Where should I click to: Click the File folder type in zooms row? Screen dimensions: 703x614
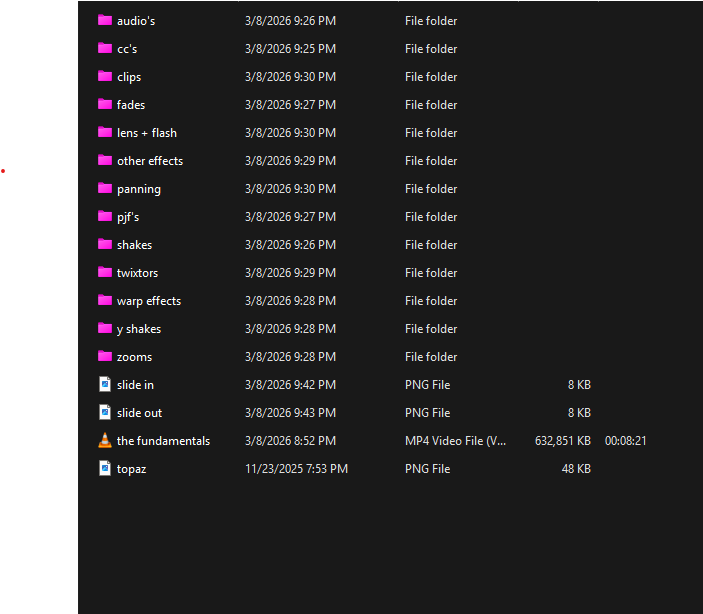pyautogui.click(x=431, y=357)
